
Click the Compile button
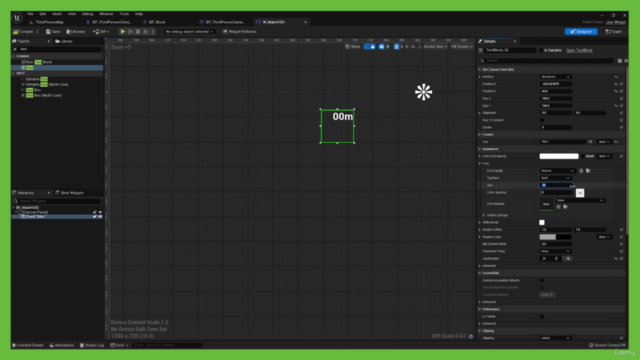pyautogui.click(x=23, y=31)
